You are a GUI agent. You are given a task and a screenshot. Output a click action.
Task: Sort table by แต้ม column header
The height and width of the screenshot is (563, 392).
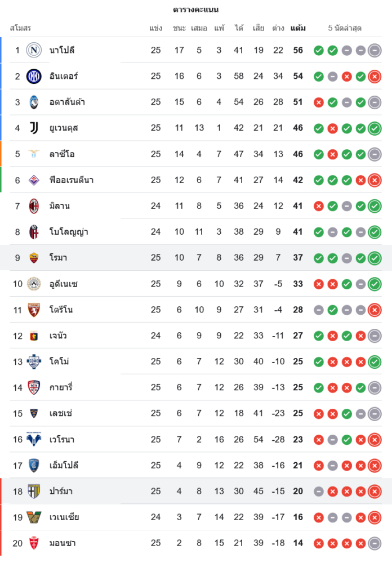point(298,28)
